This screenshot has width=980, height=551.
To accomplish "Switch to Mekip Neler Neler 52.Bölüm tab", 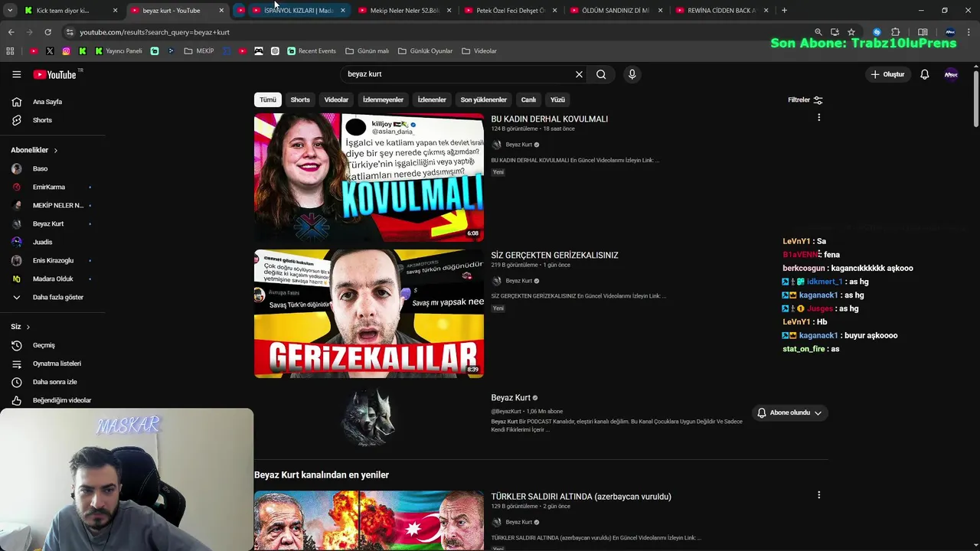I will tap(404, 11).
